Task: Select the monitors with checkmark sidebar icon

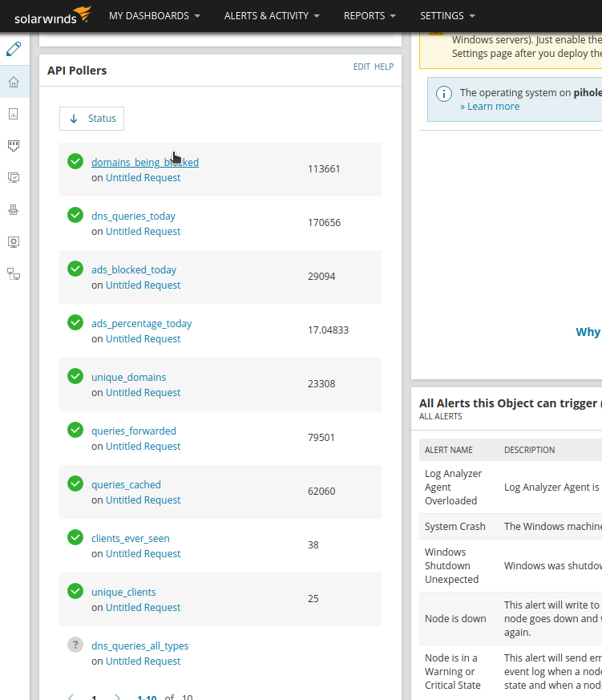Action: coord(14,178)
